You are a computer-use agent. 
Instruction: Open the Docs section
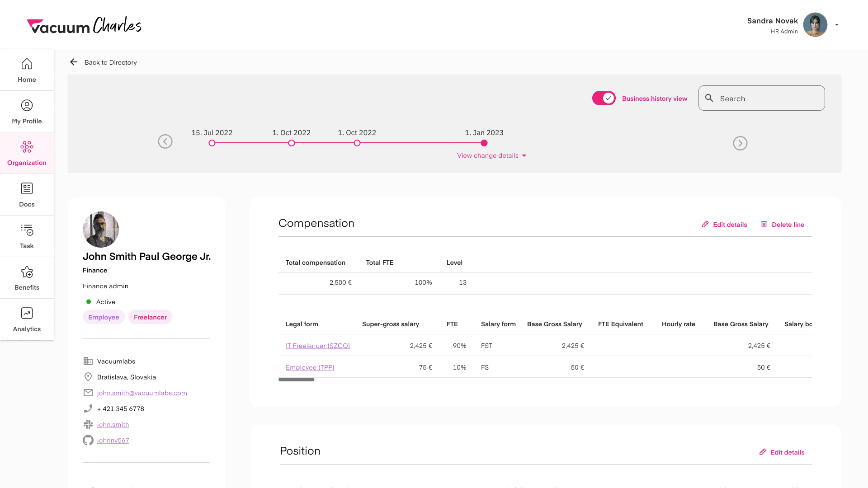[27, 195]
